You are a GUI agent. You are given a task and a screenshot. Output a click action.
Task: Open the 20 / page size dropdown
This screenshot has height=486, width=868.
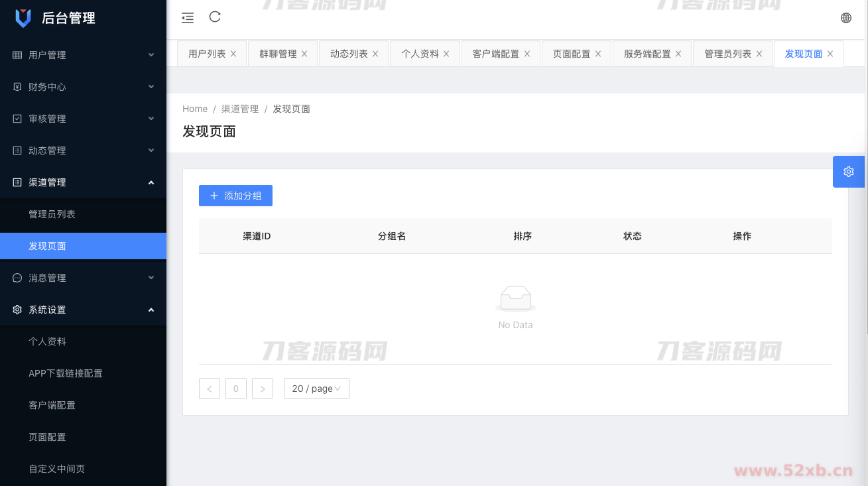[316, 389]
